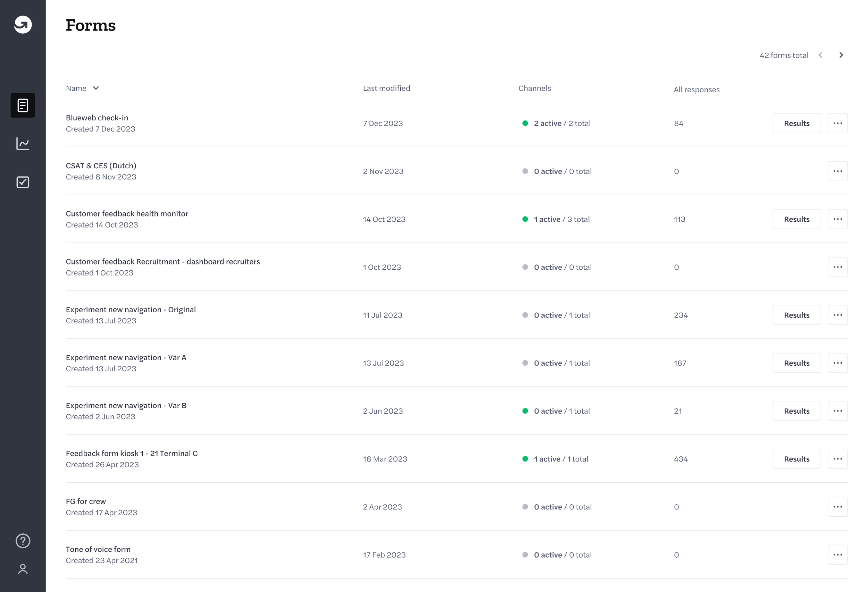
Task: Open more options for Experiment new navigation - Original
Action: pyautogui.click(x=838, y=315)
